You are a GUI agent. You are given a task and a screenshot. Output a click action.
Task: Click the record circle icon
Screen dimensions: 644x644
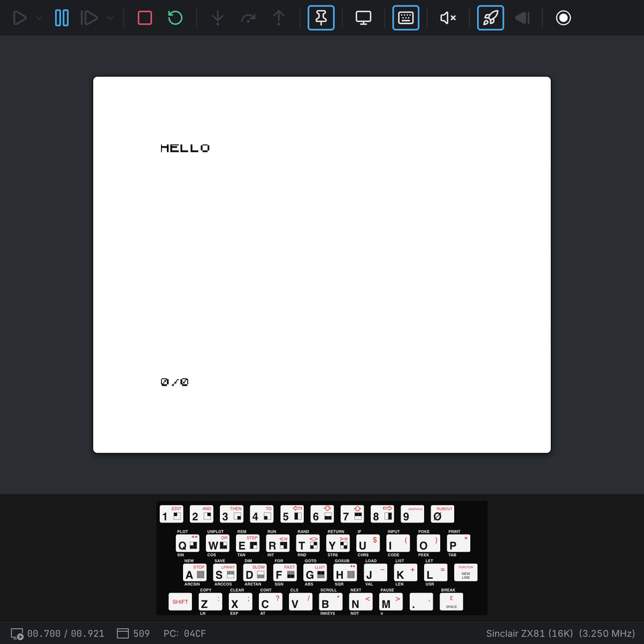pos(563,18)
